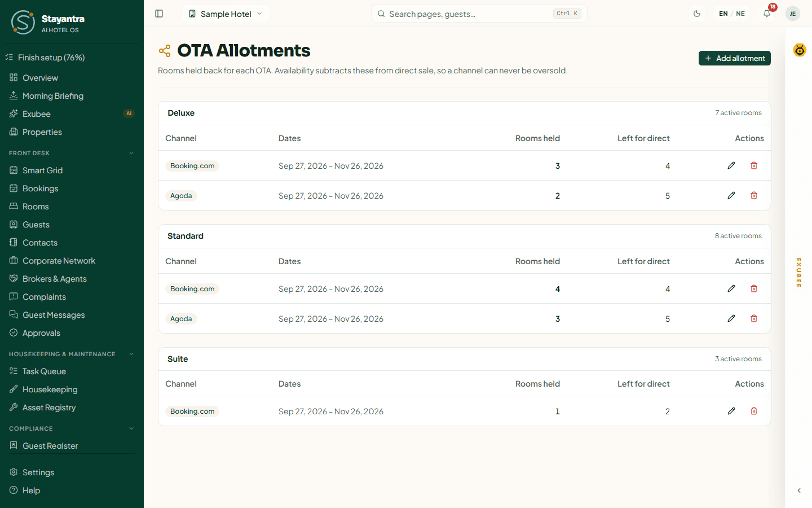Open user avatar JE menu
This screenshot has height=508, width=812.
(x=793, y=14)
